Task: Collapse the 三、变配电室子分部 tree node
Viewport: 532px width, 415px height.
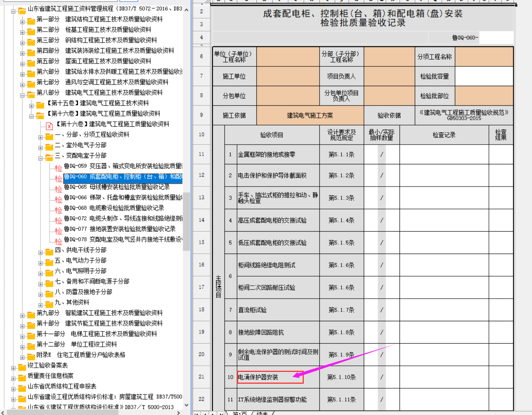Action: (x=40, y=158)
